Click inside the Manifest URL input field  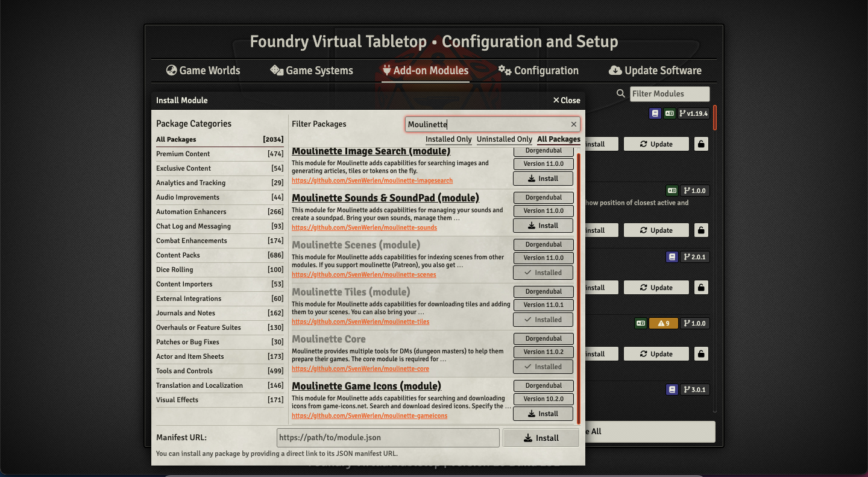coord(388,437)
